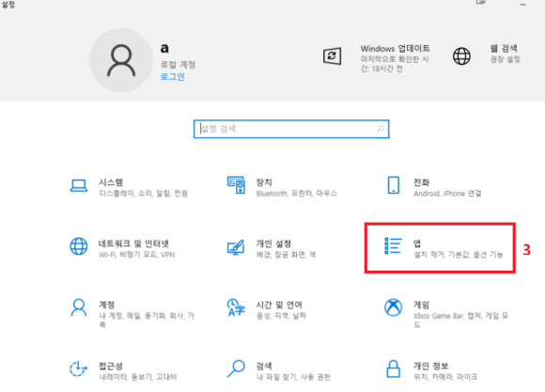
Task: Open the 게임 Xbox icon
Action: [393, 307]
